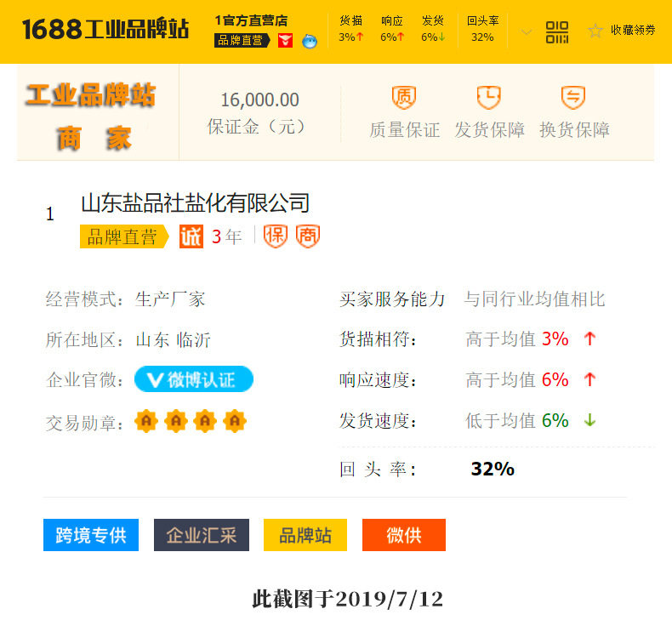Click the 收藏领券 link

(633, 30)
